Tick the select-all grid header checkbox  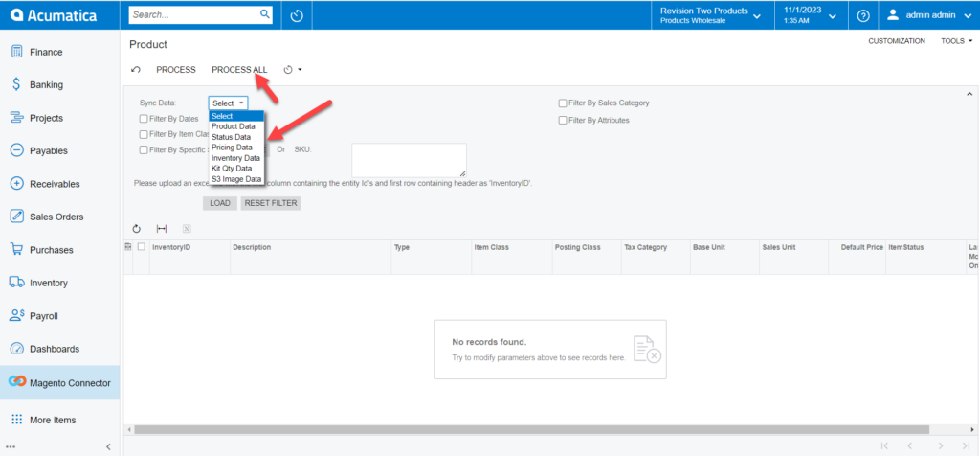(x=142, y=246)
